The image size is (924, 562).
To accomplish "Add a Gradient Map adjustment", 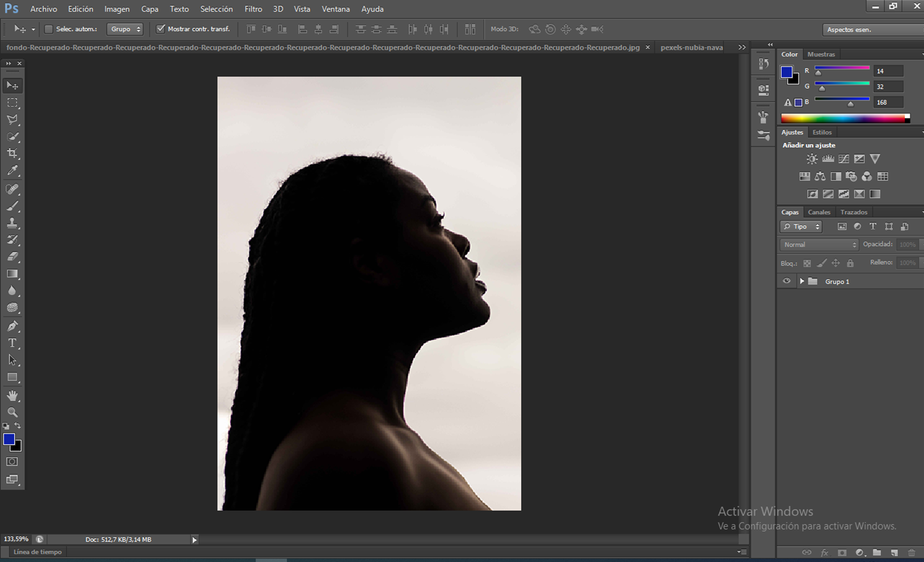I will click(875, 194).
